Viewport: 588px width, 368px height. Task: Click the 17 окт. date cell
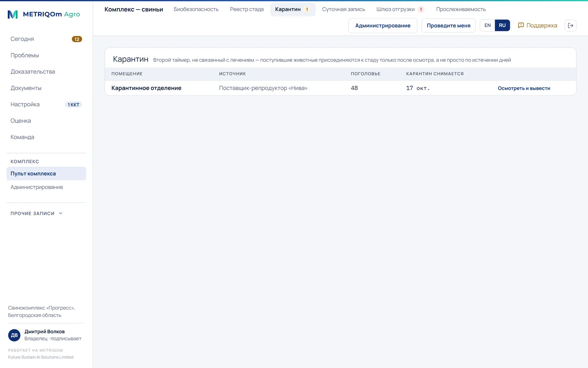(x=418, y=88)
